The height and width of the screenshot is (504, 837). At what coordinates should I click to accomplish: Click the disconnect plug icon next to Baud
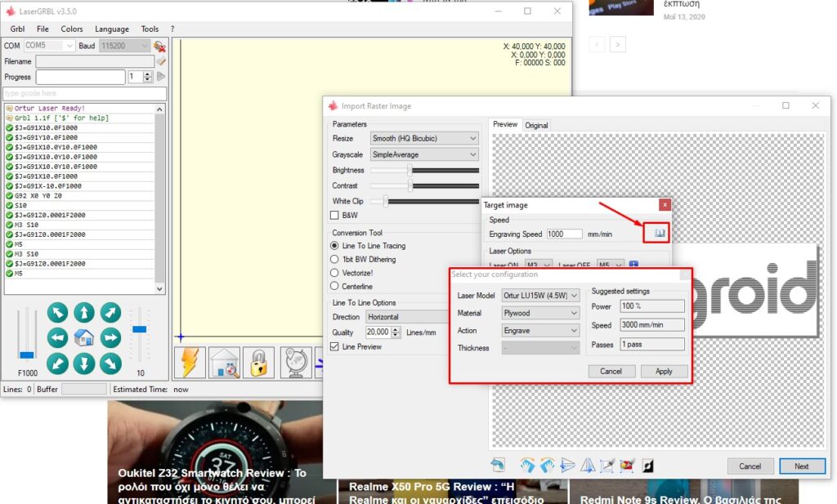click(x=160, y=46)
